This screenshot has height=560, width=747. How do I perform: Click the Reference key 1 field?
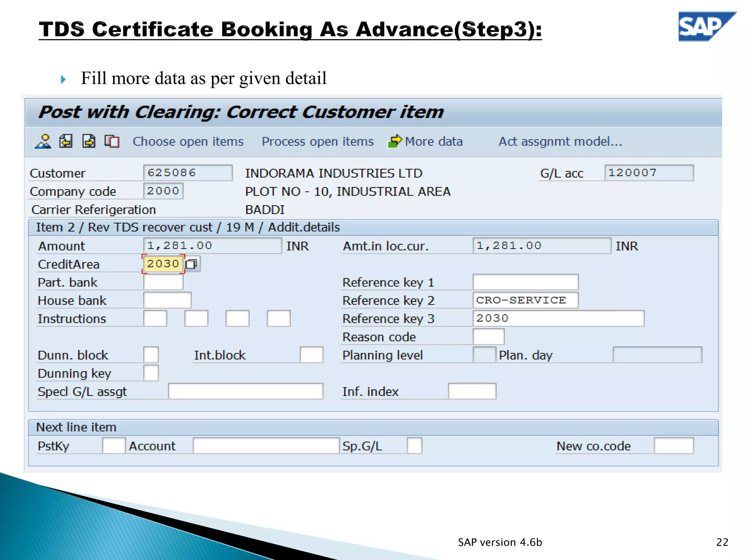point(526,282)
